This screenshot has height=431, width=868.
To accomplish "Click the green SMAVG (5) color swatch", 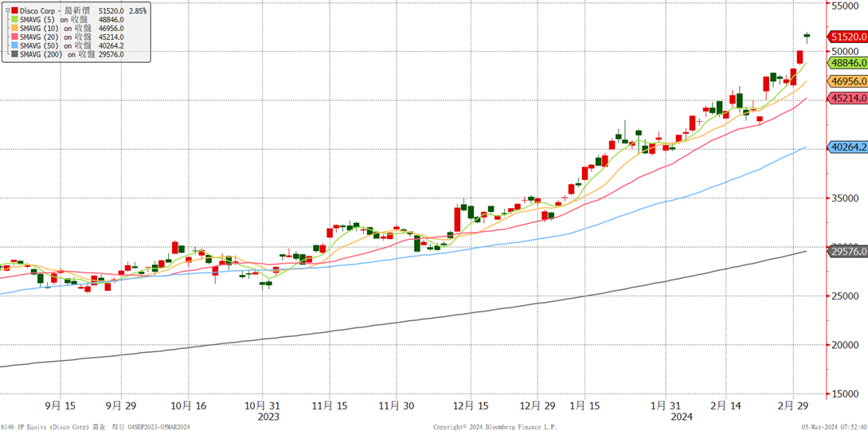I will tap(14, 19).
